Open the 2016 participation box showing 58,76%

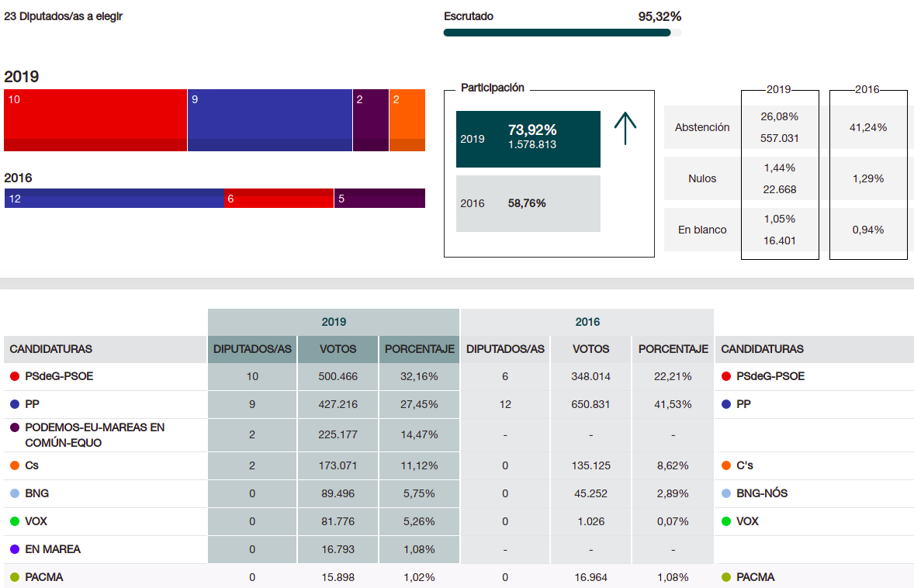528,203
